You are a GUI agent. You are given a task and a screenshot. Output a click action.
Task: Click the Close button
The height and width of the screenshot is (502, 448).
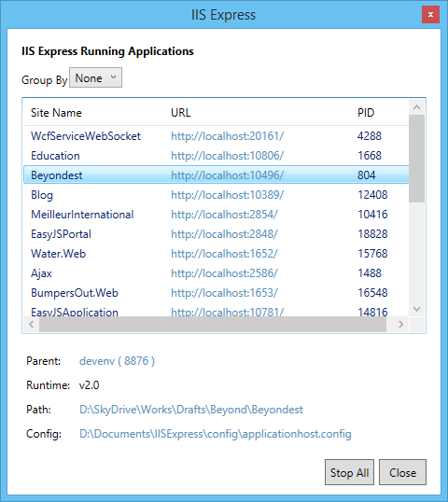(x=402, y=472)
